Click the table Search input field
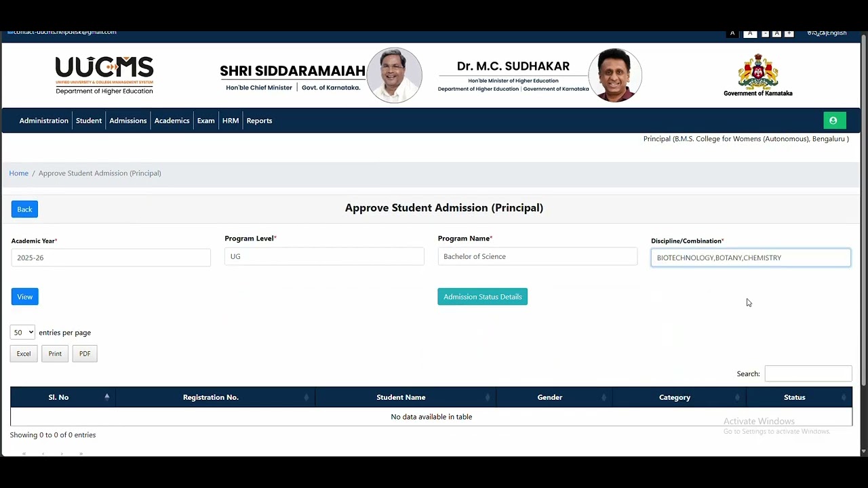 [x=808, y=373]
